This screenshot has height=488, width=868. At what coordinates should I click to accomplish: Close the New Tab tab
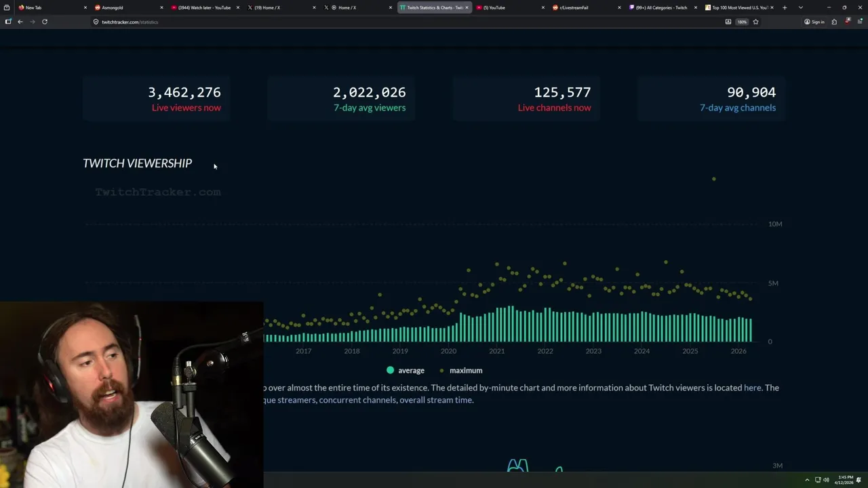pyautogui.click(x=85, y=7)
